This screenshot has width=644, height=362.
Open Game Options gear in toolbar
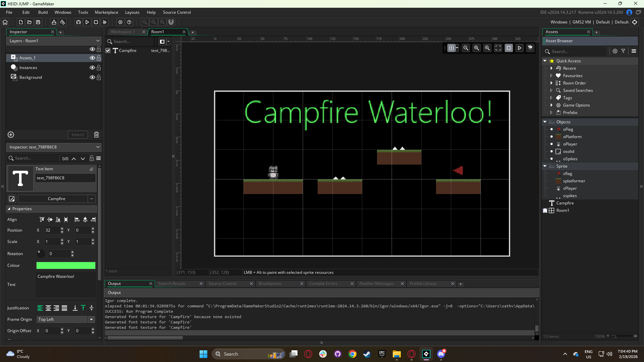120,22
